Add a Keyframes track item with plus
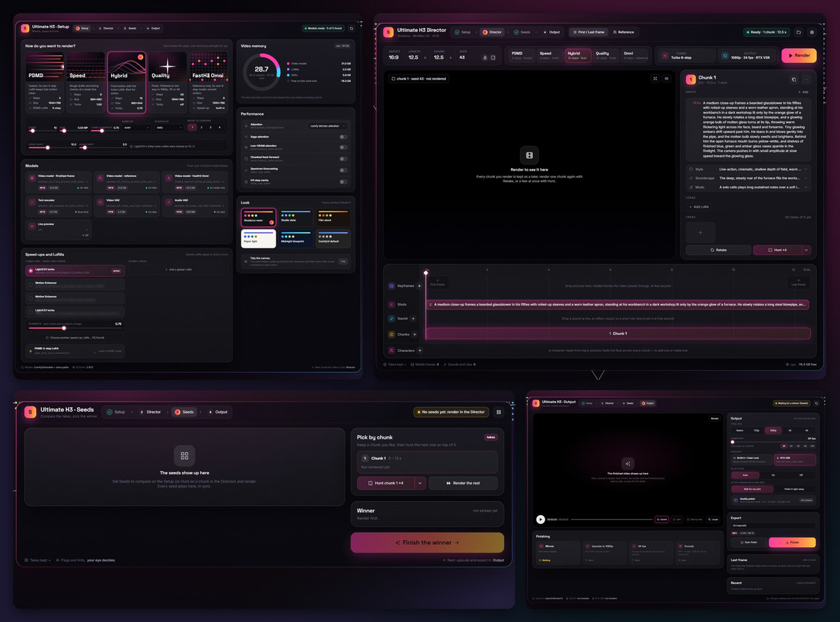The width and height of the screenshot is (840, 622). coord(419,285)
